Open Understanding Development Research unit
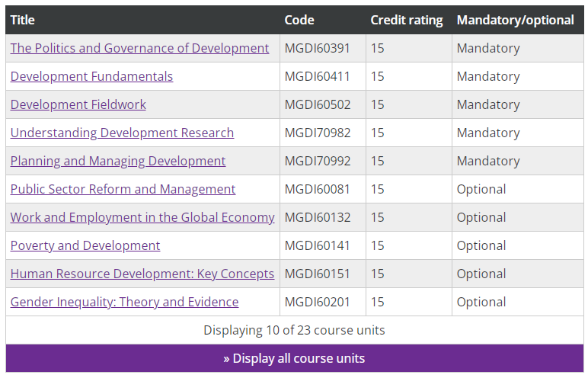 point(122,133)
